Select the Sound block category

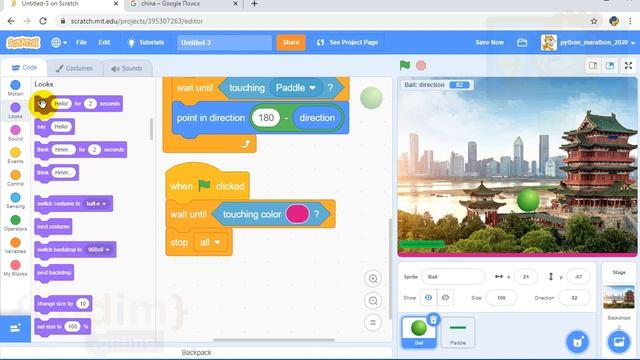(16, 133)
